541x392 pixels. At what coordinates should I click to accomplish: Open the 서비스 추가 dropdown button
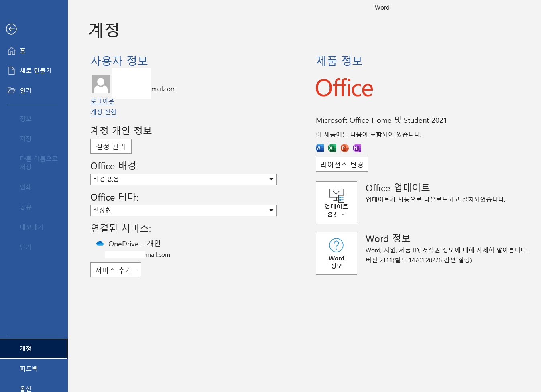116,270
